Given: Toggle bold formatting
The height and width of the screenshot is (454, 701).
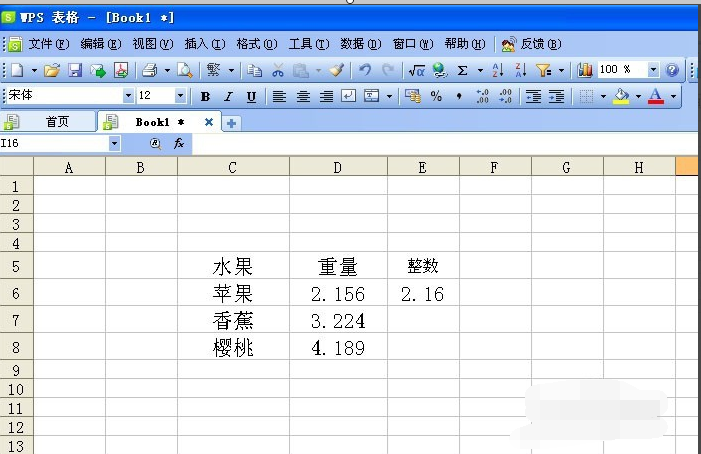Looking at the screenshot, I should (x=205, y=96).
